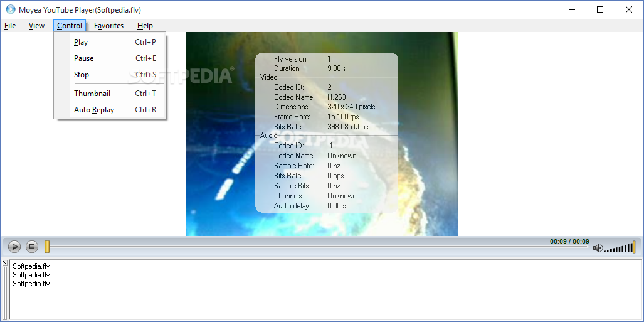The image size is (644, 322).
Task: Choose Pause from the Control menu
Action: [x=110, y=58]
